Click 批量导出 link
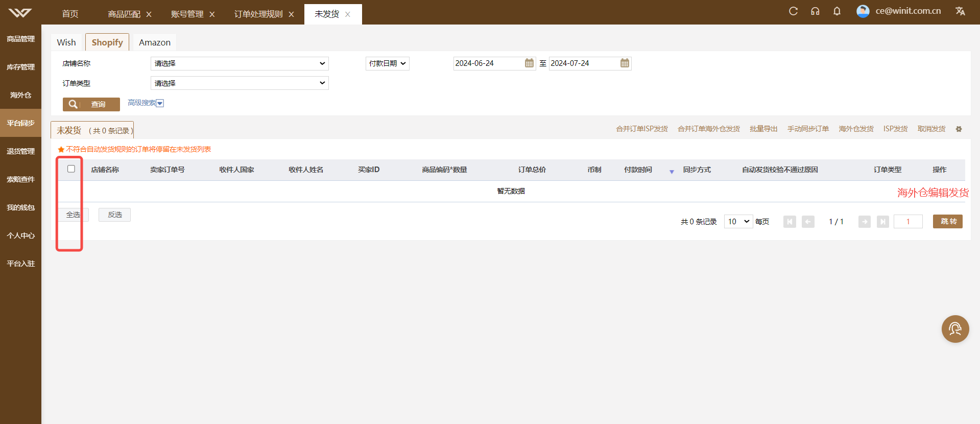The width and height of the screenshot is (980, 424). point(763,129)
